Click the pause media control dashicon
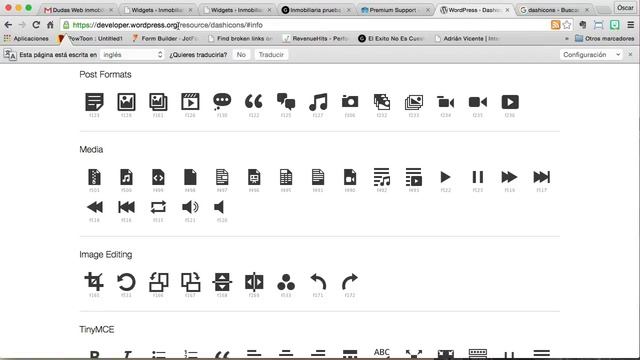This screenshot has height=360, width=640. coord(478,177)
